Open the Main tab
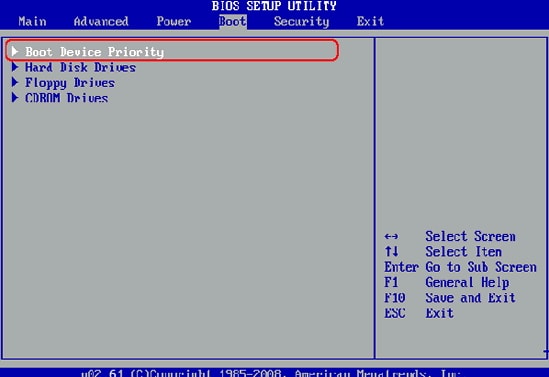The image size is (549, 377). 32,22
